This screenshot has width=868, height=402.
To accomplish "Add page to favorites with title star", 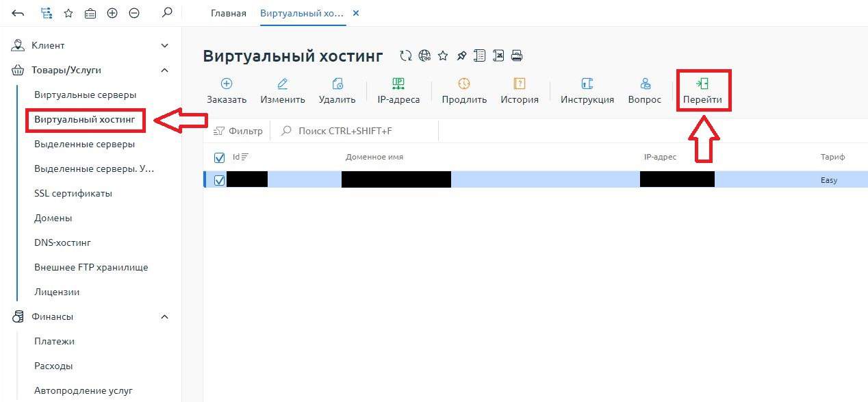I will (x=443, y=56).
